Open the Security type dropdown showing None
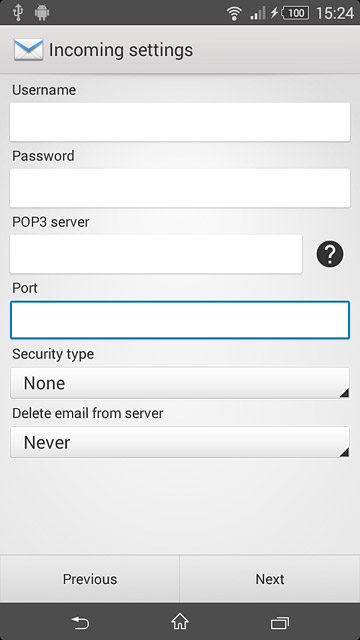 click(x=180, y=383)
